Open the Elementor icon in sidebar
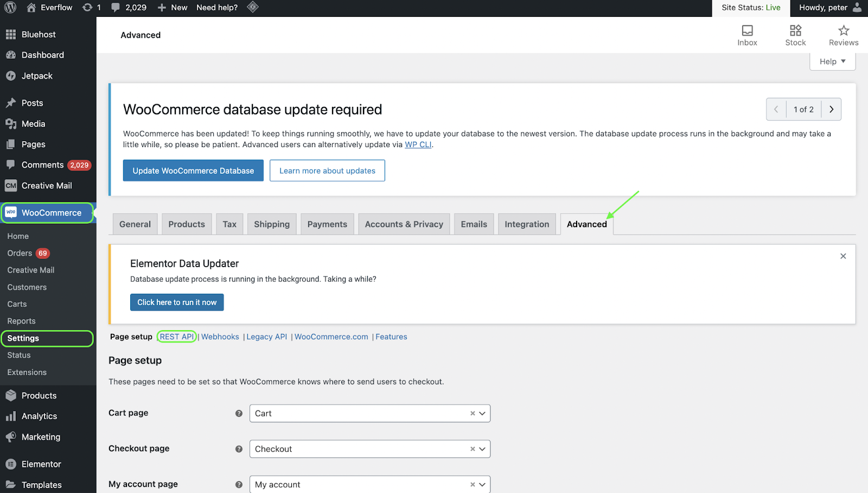This screenshot has width=868, height=493. pos(11,464)
